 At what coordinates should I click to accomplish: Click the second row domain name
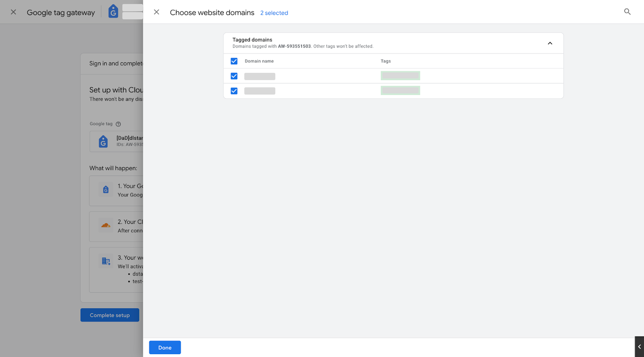click(260, 91)
